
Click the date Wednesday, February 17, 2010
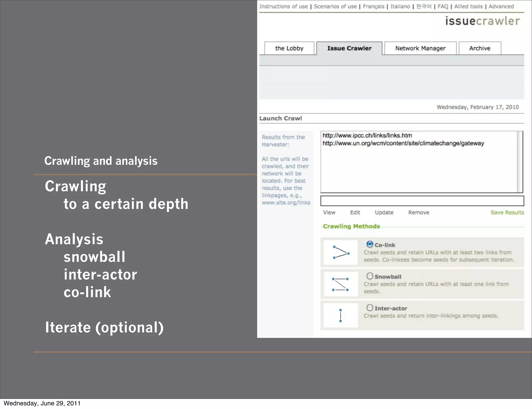(x=477, y=107)
